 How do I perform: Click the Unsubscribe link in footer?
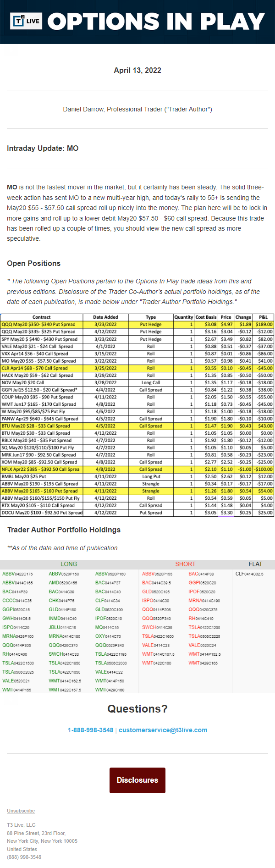pos(21,811)
